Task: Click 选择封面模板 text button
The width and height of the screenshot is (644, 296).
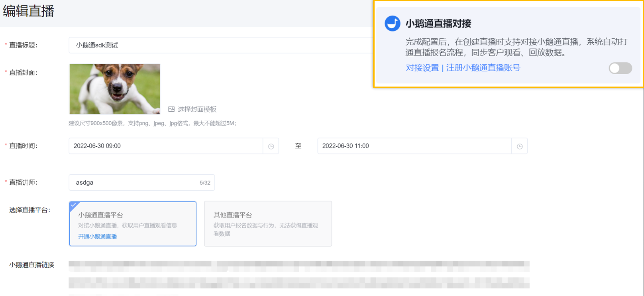Action: point(197,109)
